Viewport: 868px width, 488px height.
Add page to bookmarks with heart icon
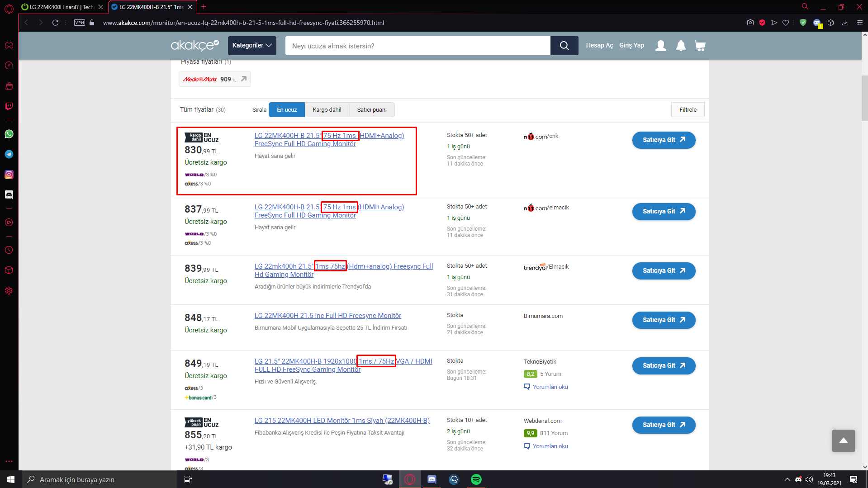pyautogui.click(x=786, y=23)
